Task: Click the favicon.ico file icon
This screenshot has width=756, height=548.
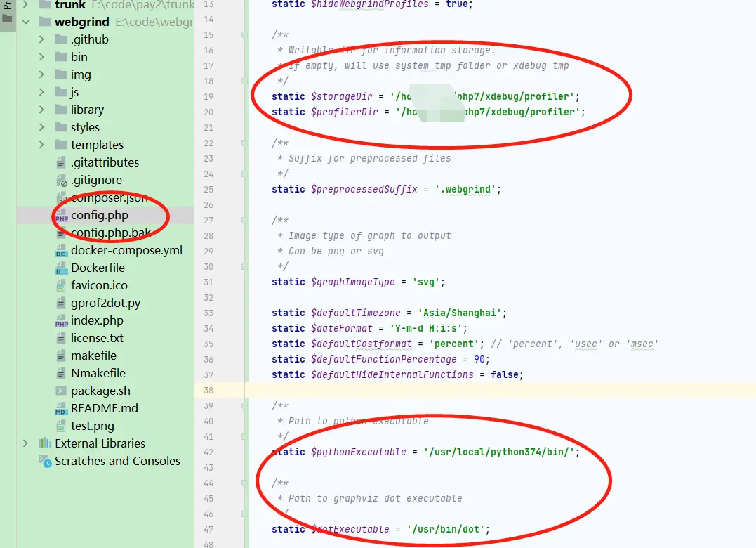Action: coord(61,286)
